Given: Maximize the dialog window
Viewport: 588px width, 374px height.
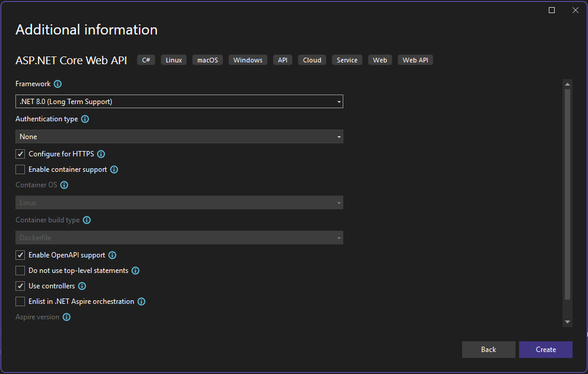Looking at the screenshot, I should (552, 10).
